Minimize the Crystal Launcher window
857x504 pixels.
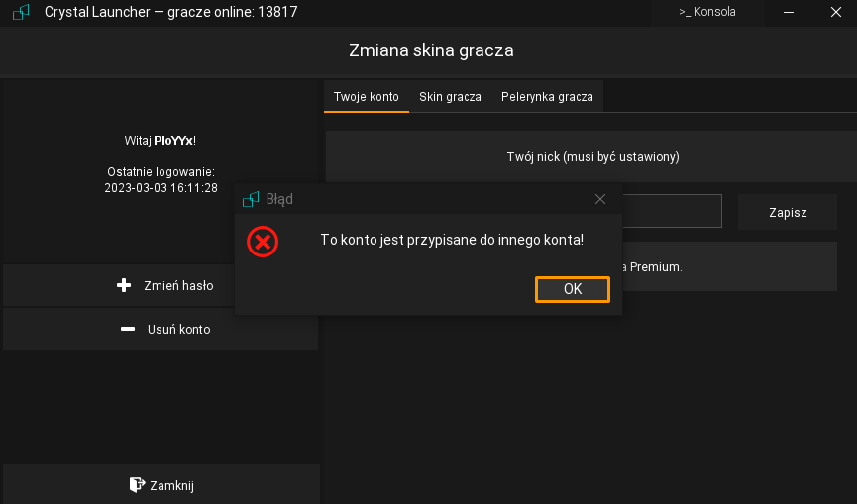click(789, 12)
